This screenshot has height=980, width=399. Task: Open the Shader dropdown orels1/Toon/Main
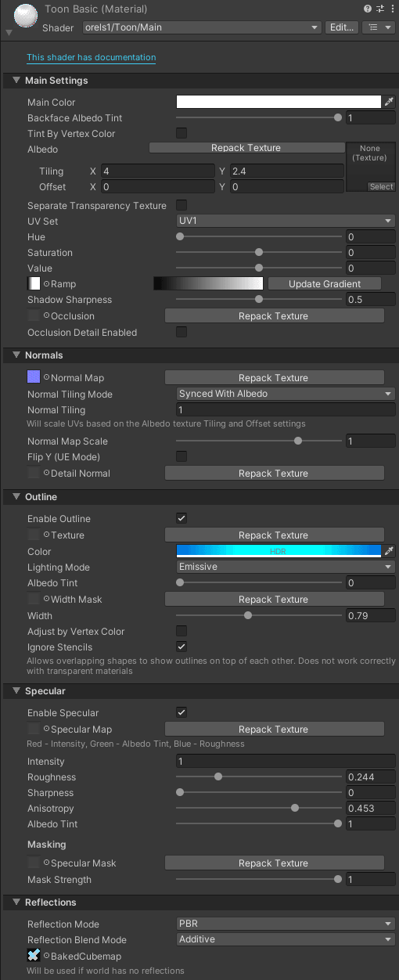pyautogui.click(x=202, y=27)
